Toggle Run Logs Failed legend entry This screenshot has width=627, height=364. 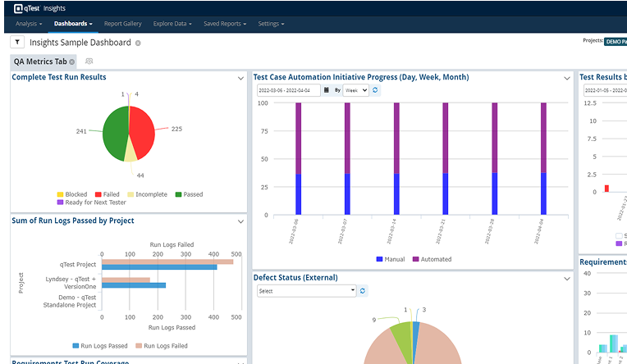coord(162,346)
